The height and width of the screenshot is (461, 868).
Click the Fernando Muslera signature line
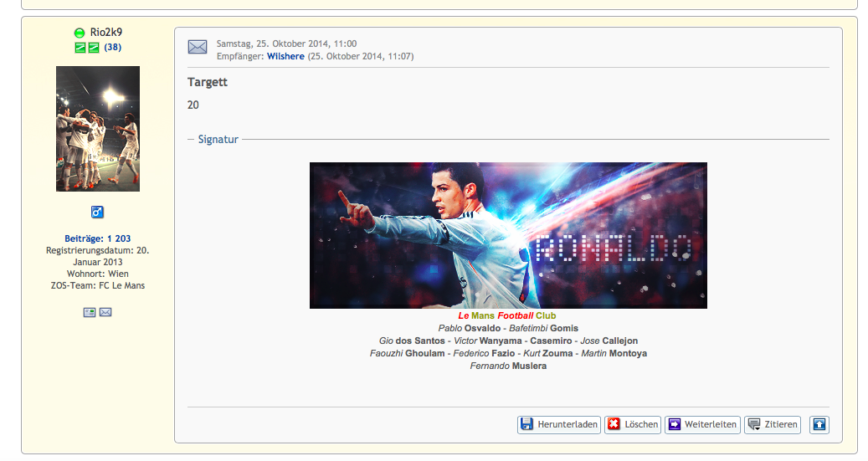click(508, 366)
